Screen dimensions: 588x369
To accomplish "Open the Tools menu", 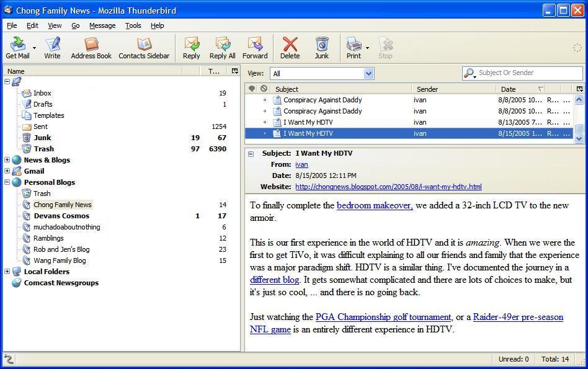I will (x=133, y=25).
